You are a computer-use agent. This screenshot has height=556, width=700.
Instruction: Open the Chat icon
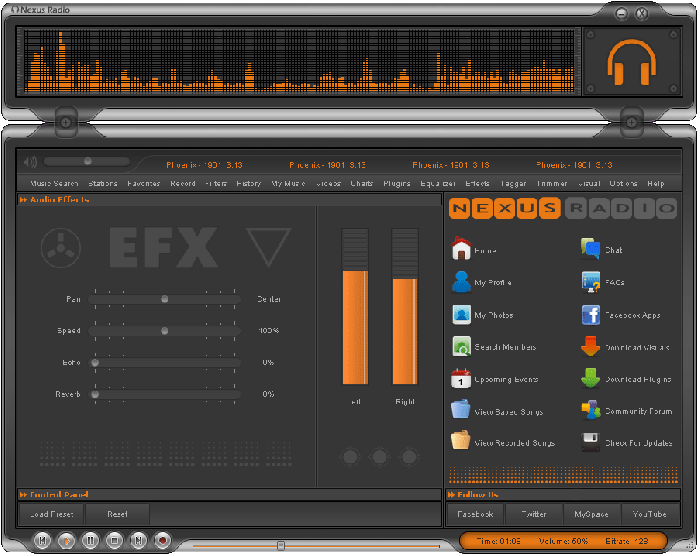pyautogui.click(x=590, y=249)
